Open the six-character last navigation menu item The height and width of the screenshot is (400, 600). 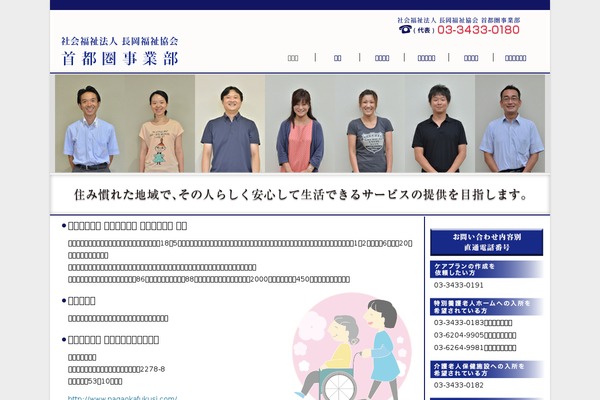pyautogui.click(x=515, y=58)
